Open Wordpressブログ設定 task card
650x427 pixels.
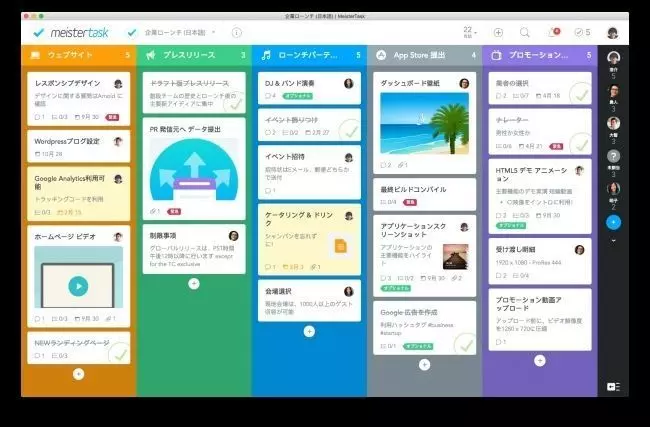[78, 147]
